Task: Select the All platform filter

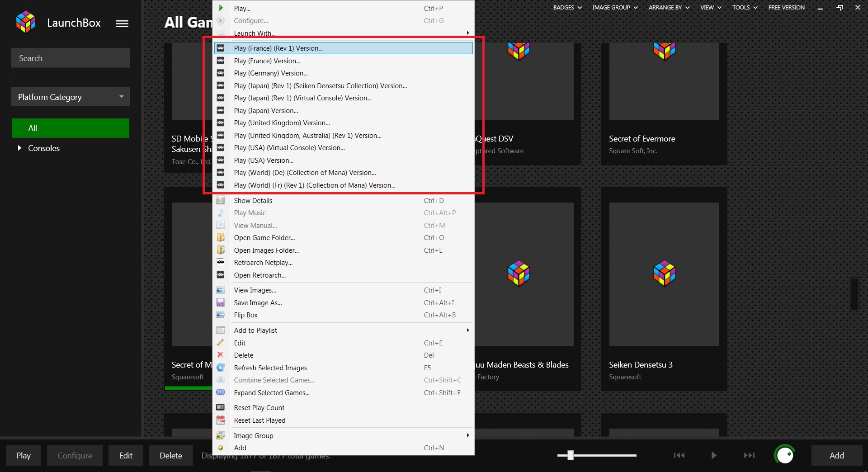Action: coord(71,128)
